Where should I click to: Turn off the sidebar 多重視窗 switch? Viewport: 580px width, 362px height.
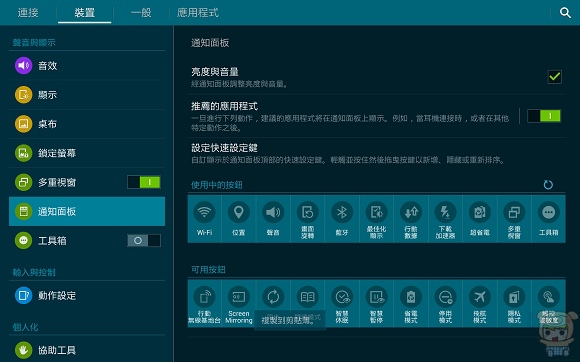click(x=144, y=182)
